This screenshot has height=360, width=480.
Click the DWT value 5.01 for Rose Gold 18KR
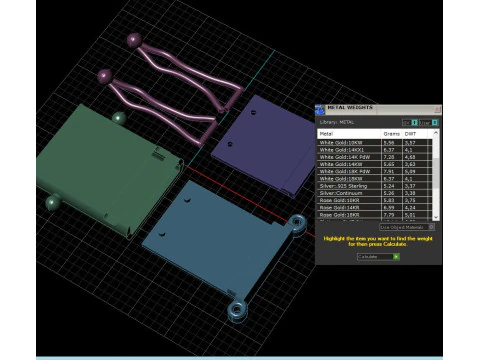(410, 215)
